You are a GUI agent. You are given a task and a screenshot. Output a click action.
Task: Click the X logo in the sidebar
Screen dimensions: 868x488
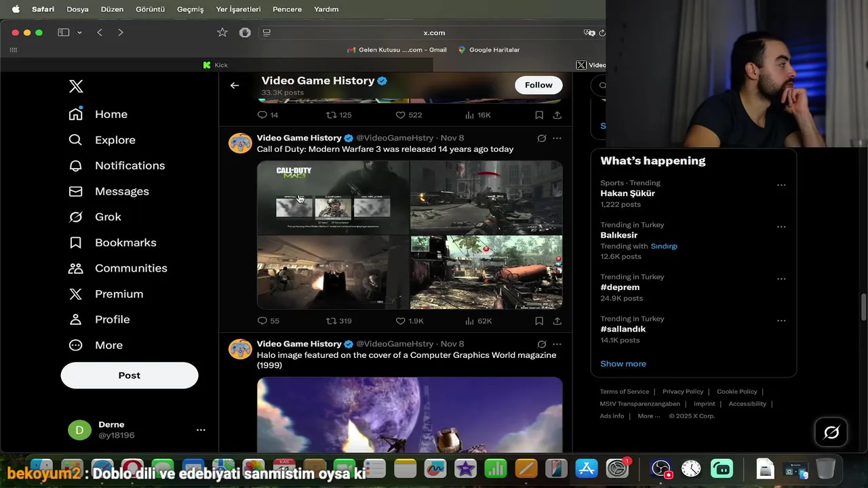pos(76,87)
